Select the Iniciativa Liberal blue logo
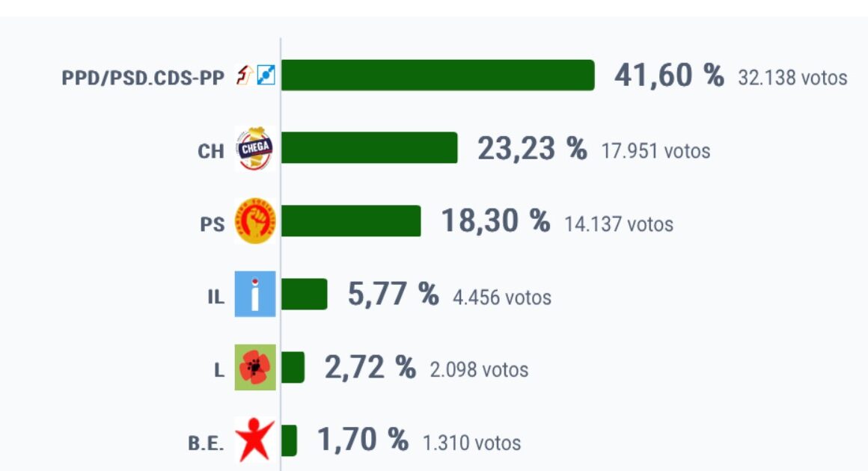The image size is (868, 471). [x=254, y=294]
